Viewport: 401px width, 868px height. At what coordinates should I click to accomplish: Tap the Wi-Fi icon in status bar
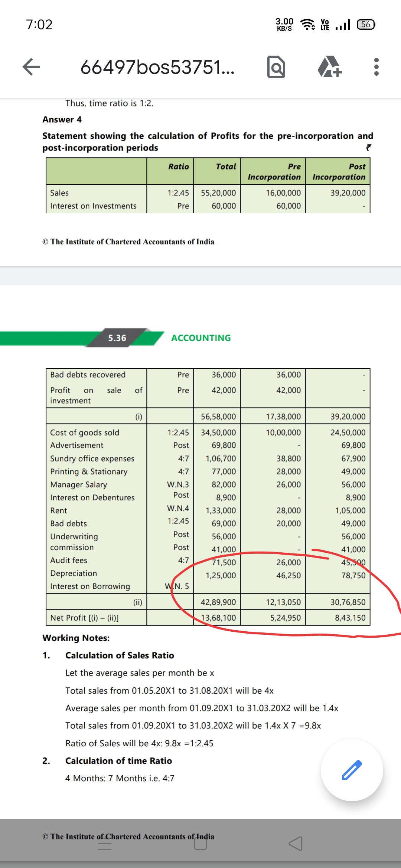coord(307,24)
